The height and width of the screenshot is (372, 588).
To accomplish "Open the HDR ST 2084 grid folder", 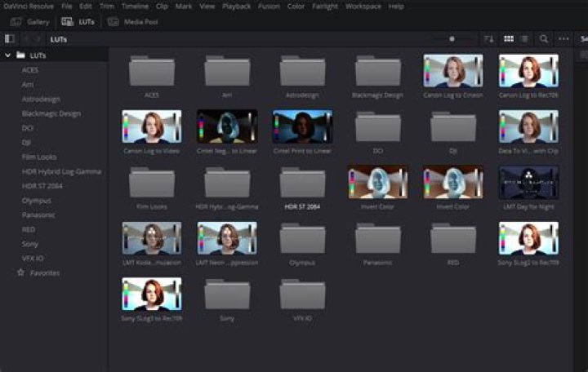I will tap(303, 183).
